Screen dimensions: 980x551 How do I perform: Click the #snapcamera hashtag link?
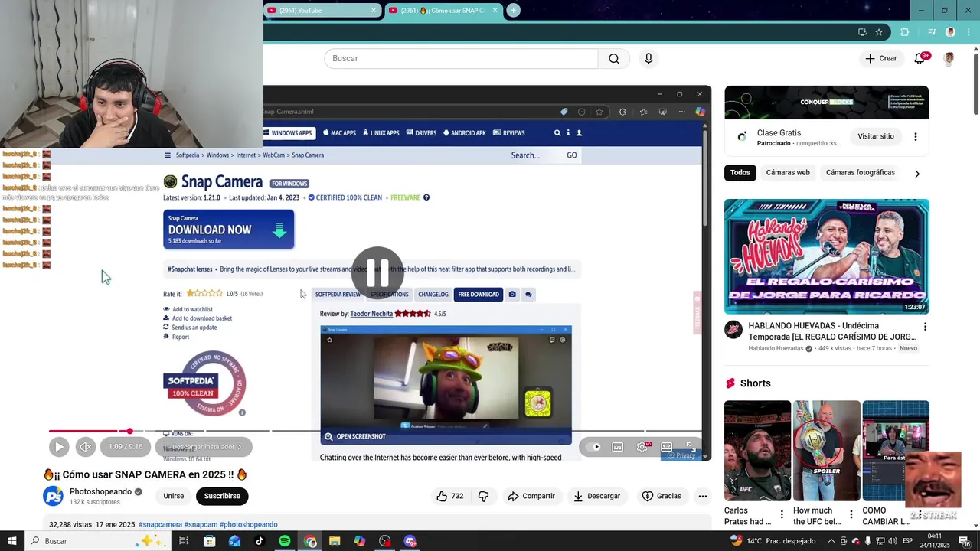pos(161,524)
